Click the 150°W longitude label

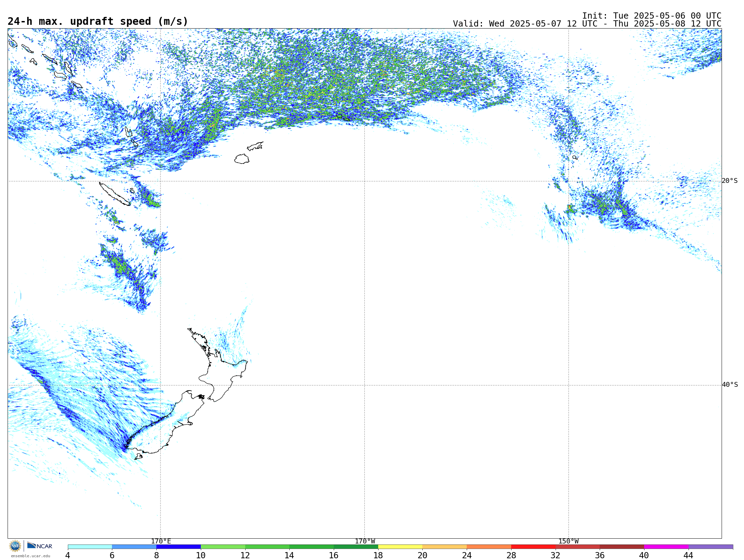pyautogui.click(x=568, y=541)
